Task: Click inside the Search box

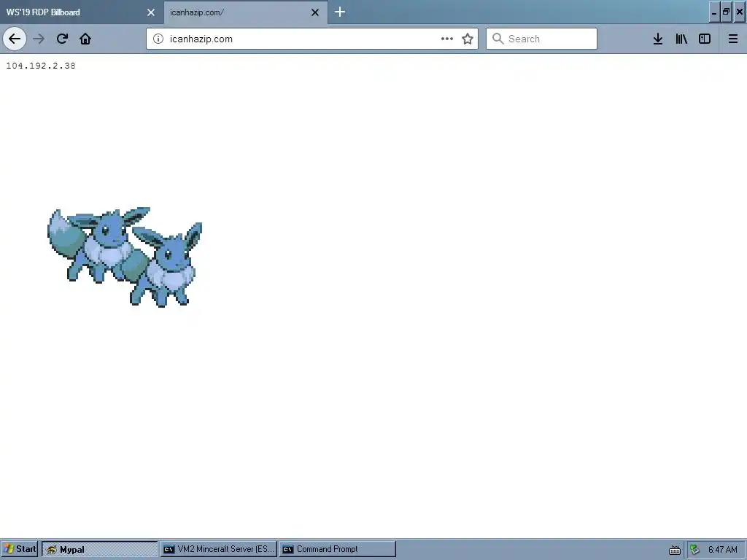Action: pos(541,39)
